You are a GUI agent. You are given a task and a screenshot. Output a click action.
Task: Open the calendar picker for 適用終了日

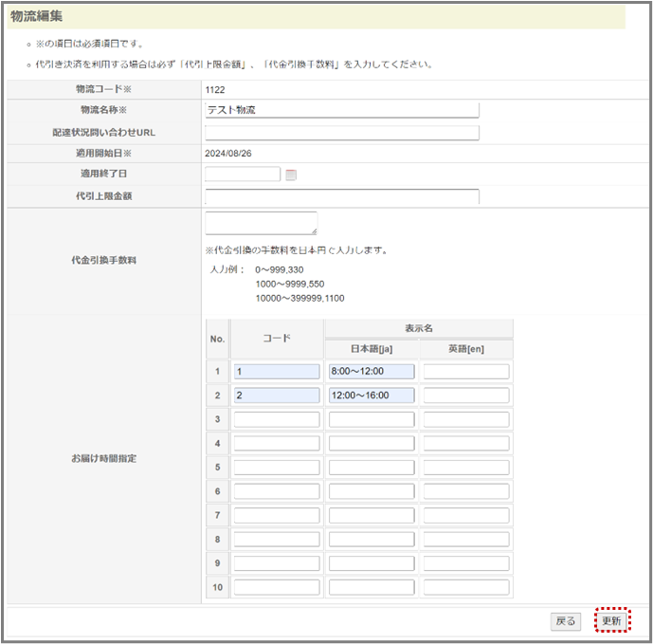click(x=291, y=175)
